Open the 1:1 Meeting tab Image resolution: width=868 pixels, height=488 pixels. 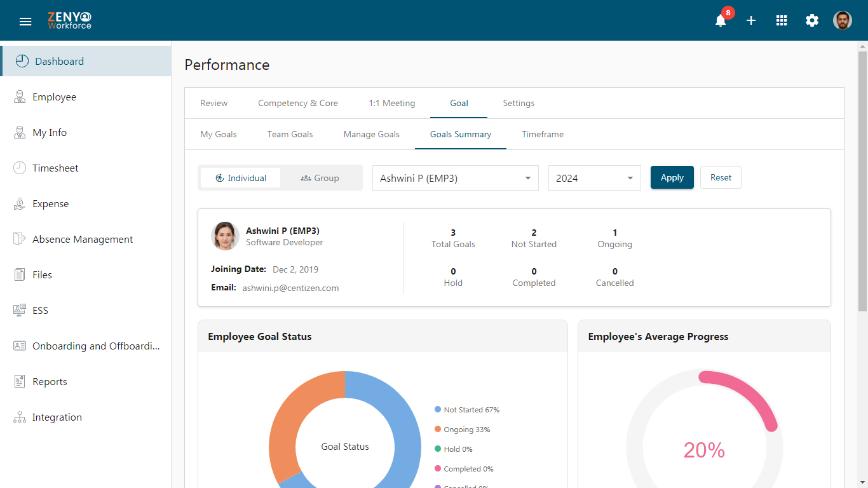(x=392, y=103)
